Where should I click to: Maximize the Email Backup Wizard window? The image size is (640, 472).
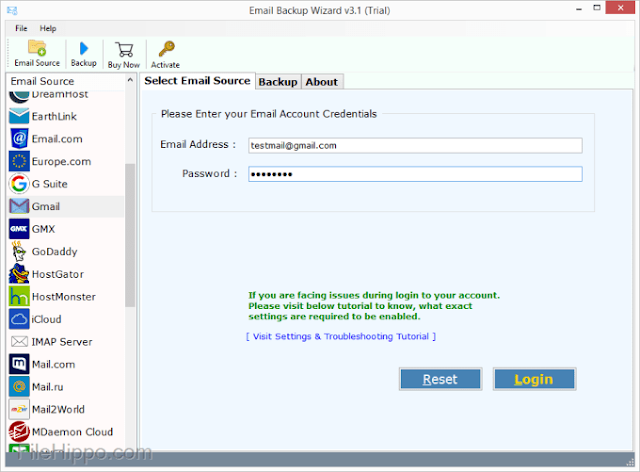pyautogui.click(x=597, y=8)
